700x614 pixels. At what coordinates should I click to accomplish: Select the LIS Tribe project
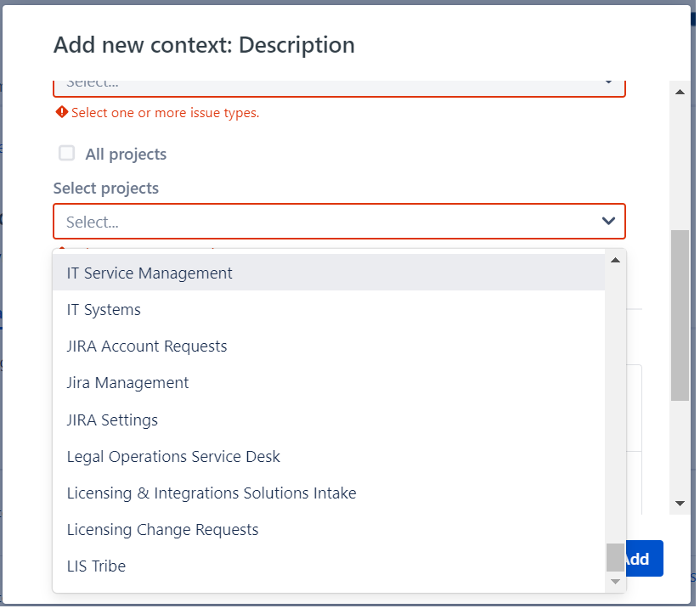pyautogui.click(x=96, y=566)
